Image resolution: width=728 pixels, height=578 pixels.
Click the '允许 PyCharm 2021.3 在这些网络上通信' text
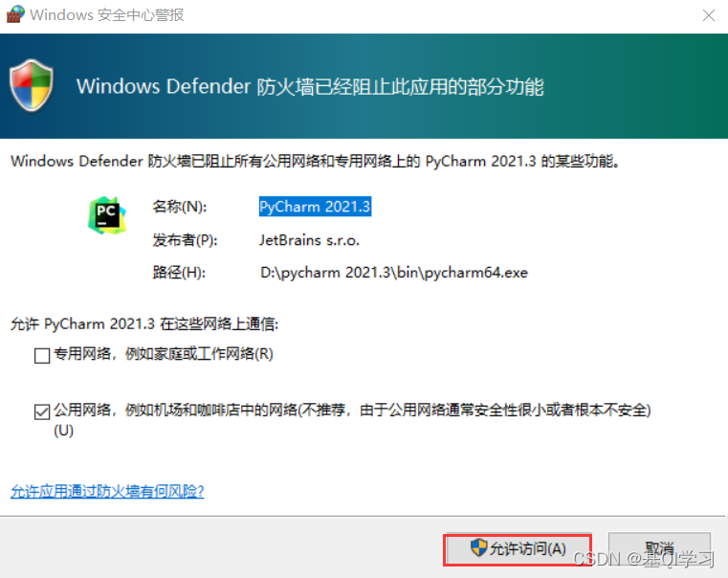click(x=144, y=323)
